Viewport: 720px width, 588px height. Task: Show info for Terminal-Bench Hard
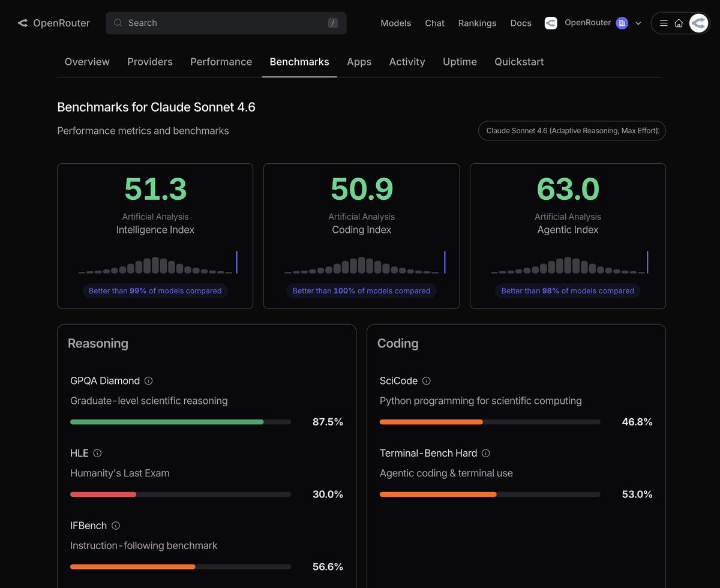tap(486, 454)
